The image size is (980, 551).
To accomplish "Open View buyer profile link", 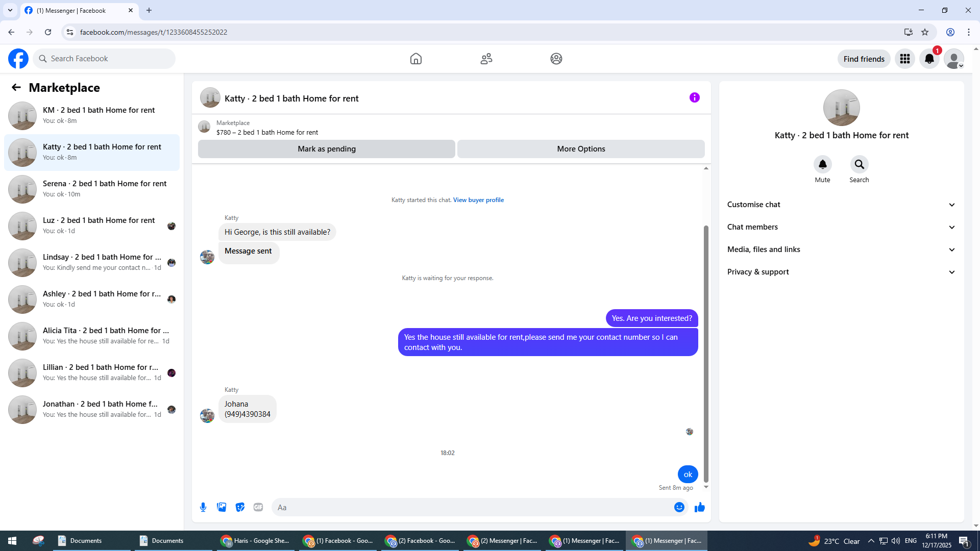I will (x=478, y=200).
